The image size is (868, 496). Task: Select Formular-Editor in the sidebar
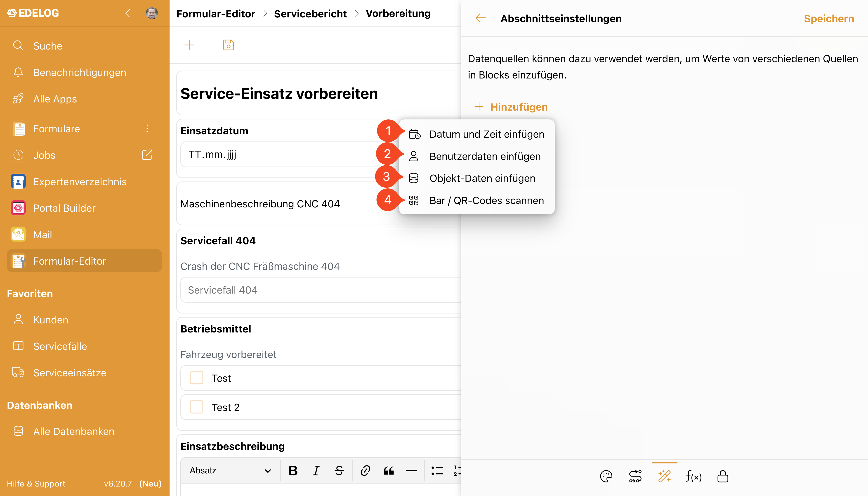tap(84, 261)
